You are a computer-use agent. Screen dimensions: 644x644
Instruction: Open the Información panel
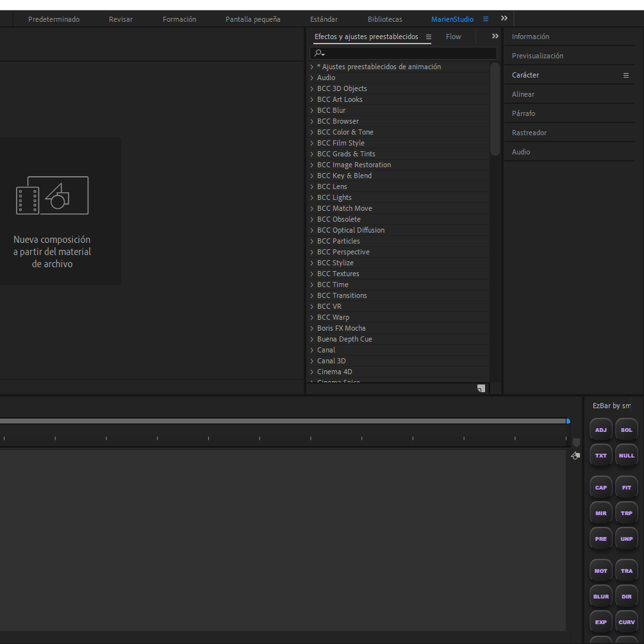530,37
